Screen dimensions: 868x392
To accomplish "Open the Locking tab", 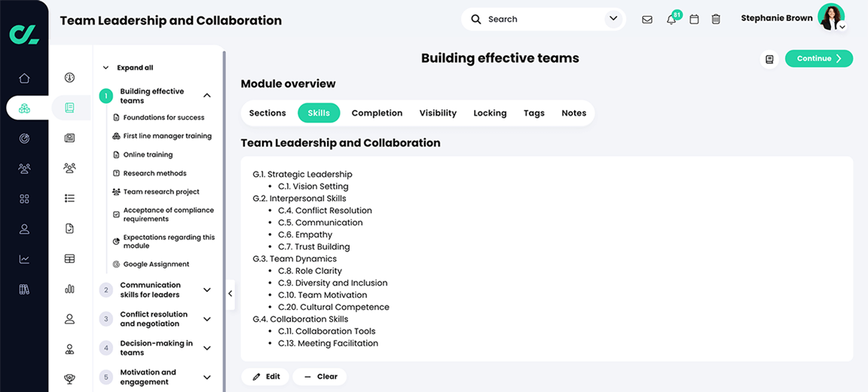I will (490, 113).
